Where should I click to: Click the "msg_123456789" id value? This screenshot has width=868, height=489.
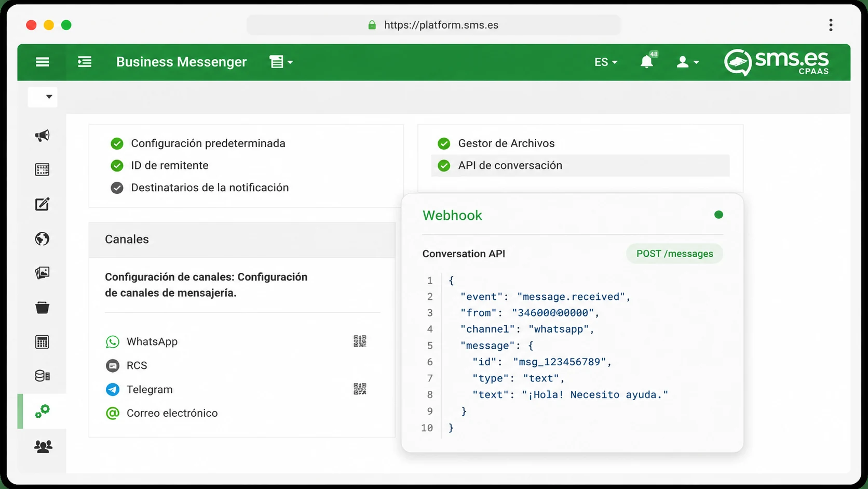pyautogui.click(x=560, y=362)
